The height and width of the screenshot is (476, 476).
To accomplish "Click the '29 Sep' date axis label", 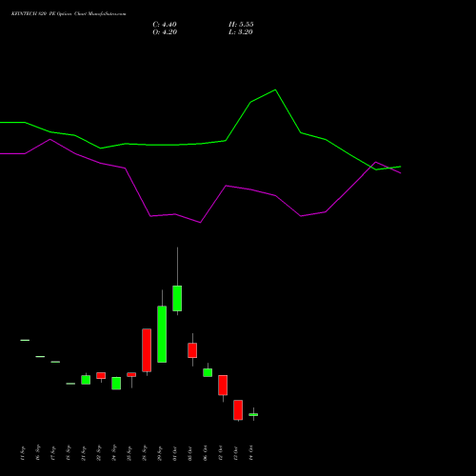I will pos(160,453).
